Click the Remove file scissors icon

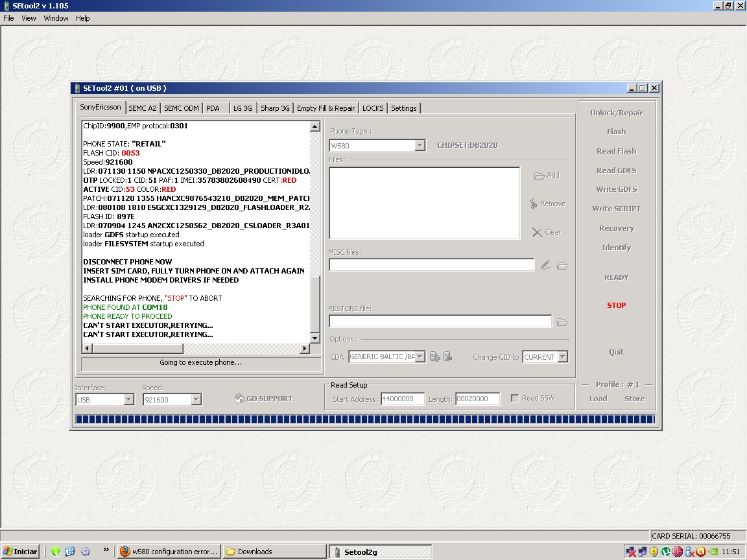(533, 204)
